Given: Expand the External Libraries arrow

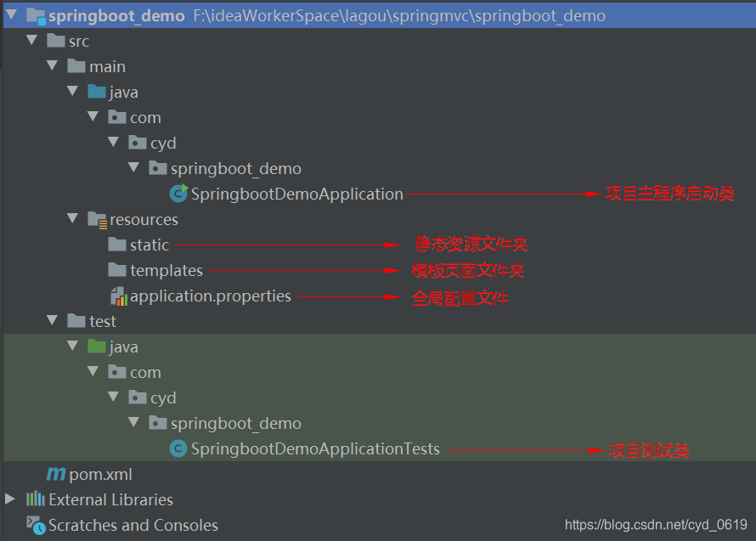Looking at the screenshot, I should (x=9, y=499).
